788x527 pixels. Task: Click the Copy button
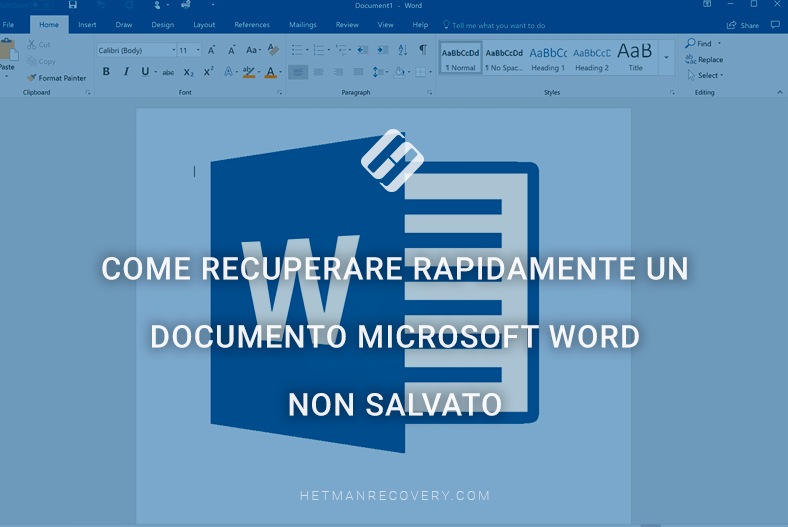[41, 61]
